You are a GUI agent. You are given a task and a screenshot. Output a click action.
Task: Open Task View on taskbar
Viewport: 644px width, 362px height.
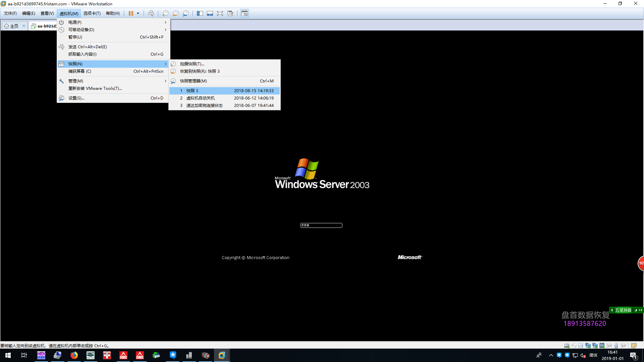24,355
